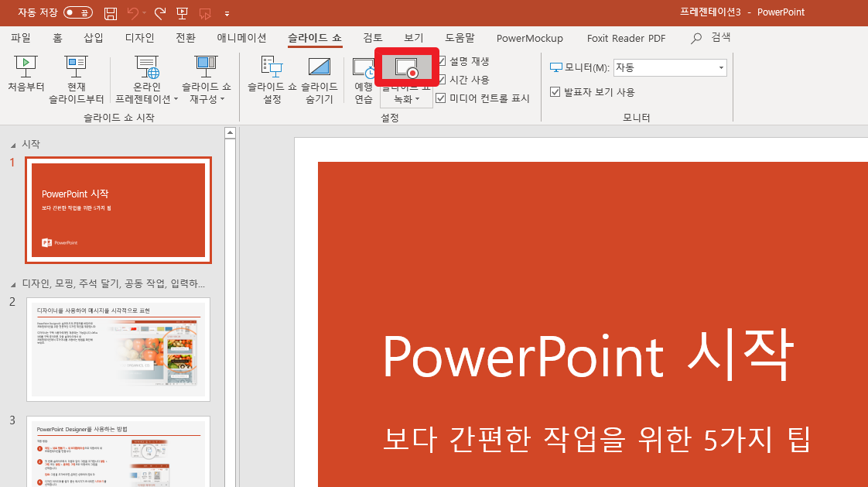The image size is (868, 487).
Task: Select slide 3 thumbnail PowerPoint Designer 사용하는 방법
Action: [118, 451]
